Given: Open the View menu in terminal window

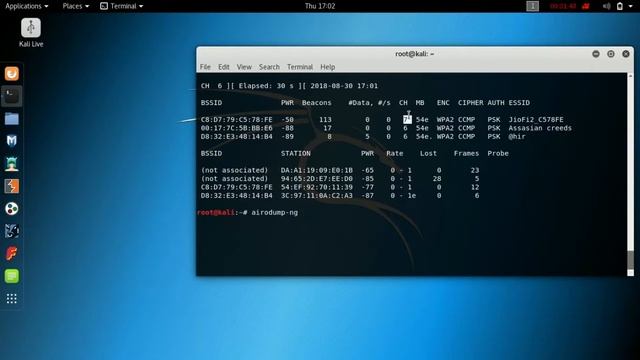Looking at the screenshot, I should click(x=244, y=67).
